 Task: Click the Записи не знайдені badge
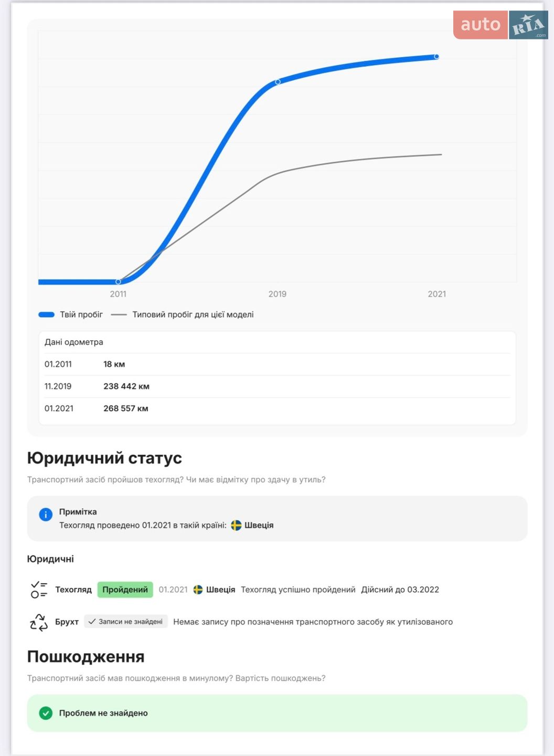pyautogui.click(x=126, y=622)
